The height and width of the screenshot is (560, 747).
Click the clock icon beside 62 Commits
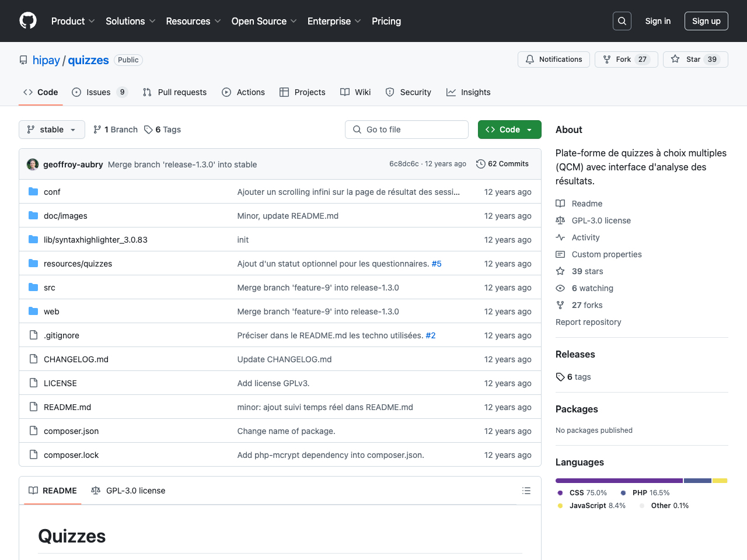[x=481, y=164]
